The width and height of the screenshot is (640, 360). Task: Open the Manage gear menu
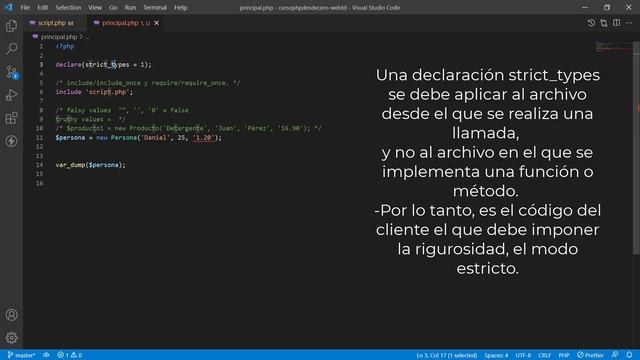[x=11, y=338]
